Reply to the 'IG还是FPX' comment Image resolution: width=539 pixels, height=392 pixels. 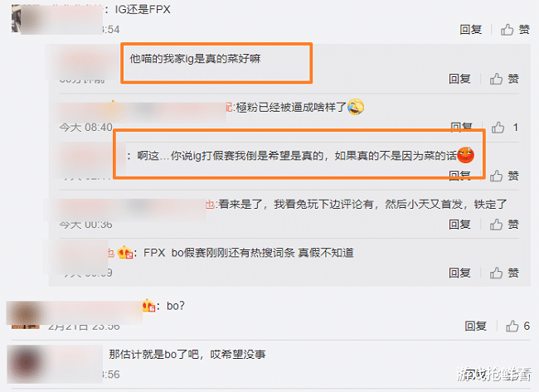[x=471, y=30]
